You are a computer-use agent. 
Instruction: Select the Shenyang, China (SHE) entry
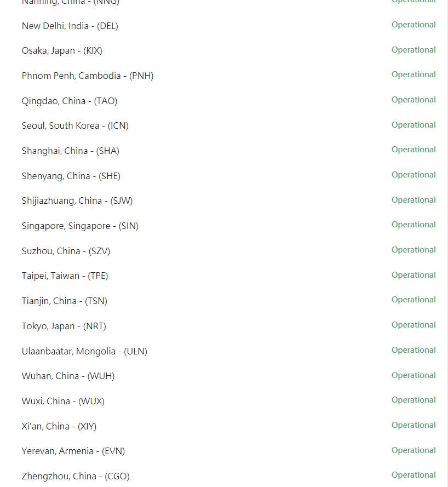[71, 176]
